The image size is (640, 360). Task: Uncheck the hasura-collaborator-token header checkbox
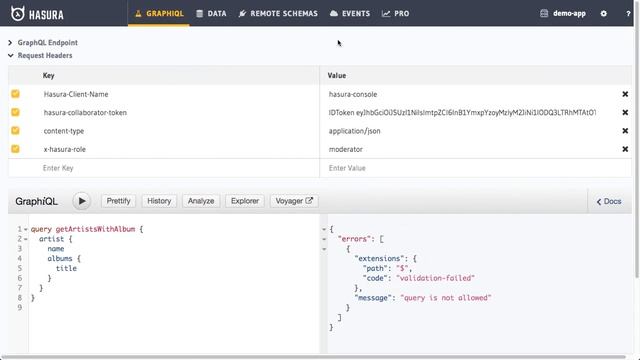pyautogui.click(x=16, y=112)
